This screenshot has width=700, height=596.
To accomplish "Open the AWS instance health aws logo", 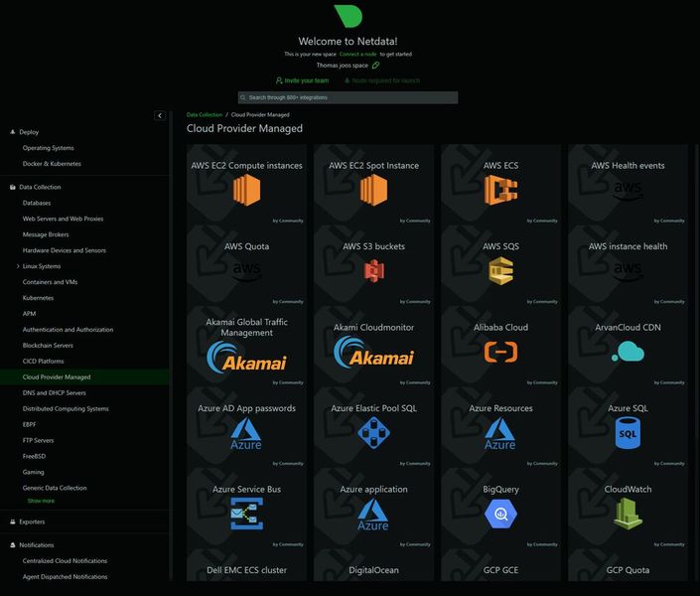I will 628,271.
